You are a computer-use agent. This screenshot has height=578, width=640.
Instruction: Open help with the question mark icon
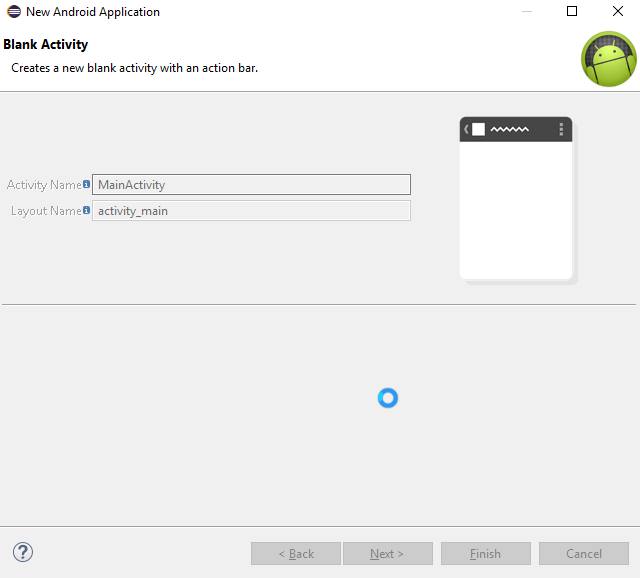[23, 553]
